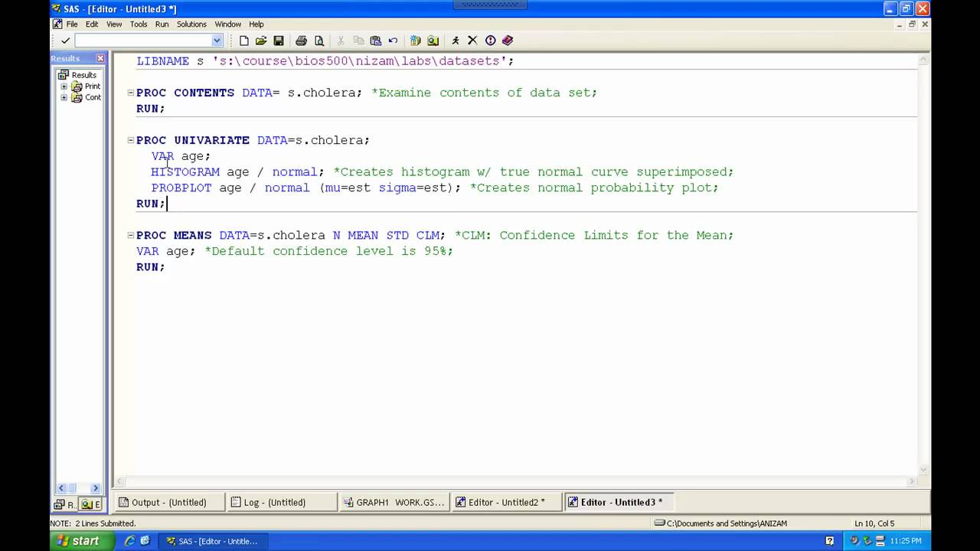Image resolution: width=980 pixels, height=551 pixels.
Task: Collapse the PROC UNIVARIATE code block
Action: [x=130, y=140]
